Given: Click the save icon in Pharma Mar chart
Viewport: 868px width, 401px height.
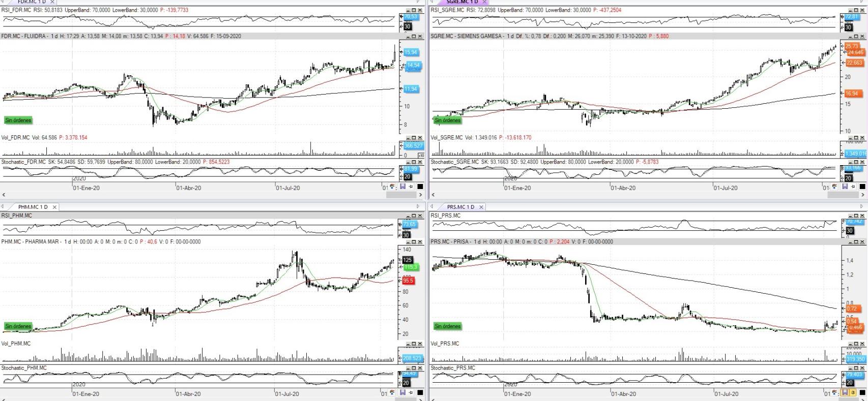Looking at the screenshot, I should point(402,392).
